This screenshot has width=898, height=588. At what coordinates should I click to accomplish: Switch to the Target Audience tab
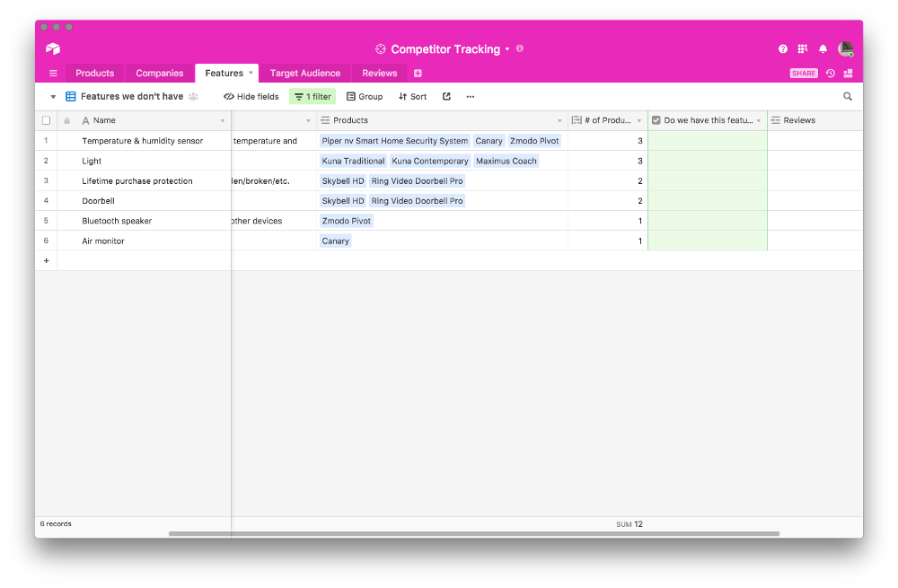click(305, 74)
